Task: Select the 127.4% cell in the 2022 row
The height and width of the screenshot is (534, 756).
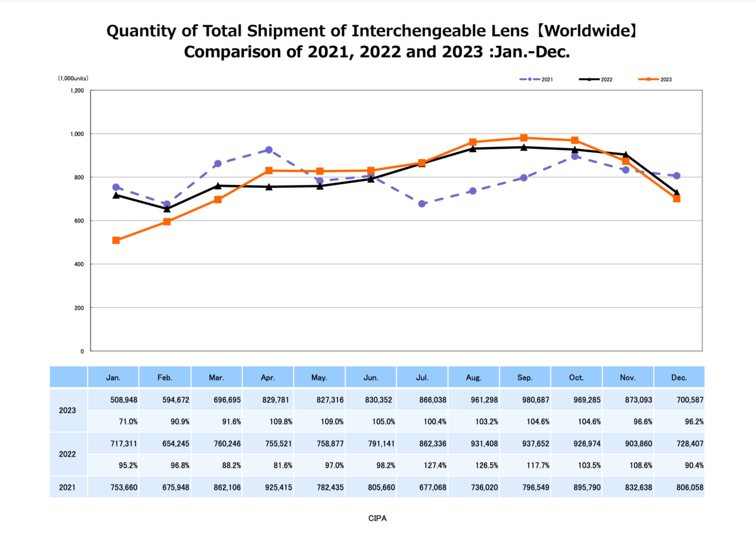Action: click(x=422, y=466)
